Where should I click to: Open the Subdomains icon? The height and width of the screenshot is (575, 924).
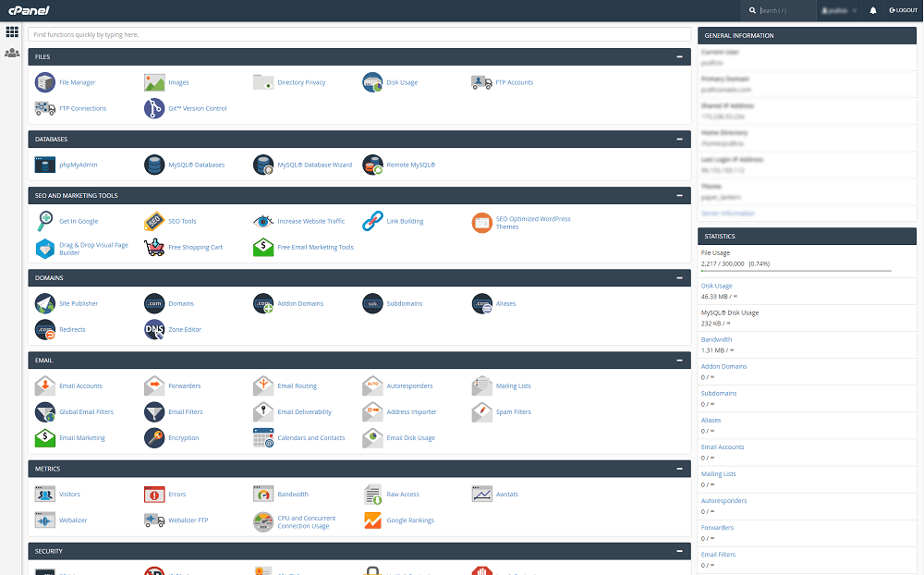click(x=372, y=304)
